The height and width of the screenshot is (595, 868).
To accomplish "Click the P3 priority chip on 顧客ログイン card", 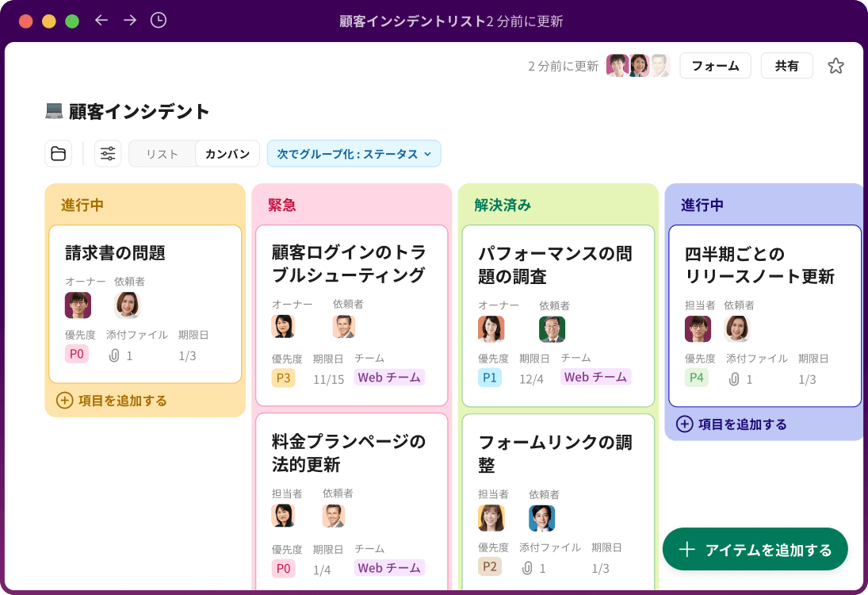I will pyautogui.click(x=283, y=377).
